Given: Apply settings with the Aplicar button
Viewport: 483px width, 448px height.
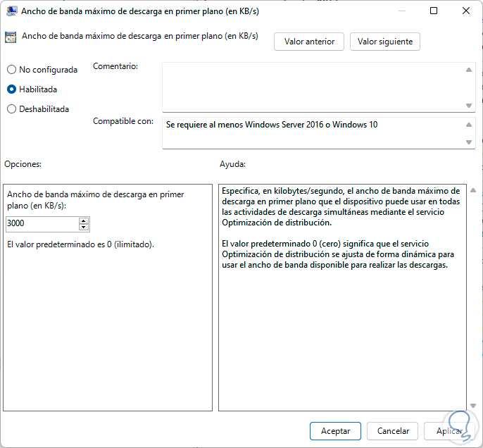Looking at the screenshot, I should click(x=449, y=431).
